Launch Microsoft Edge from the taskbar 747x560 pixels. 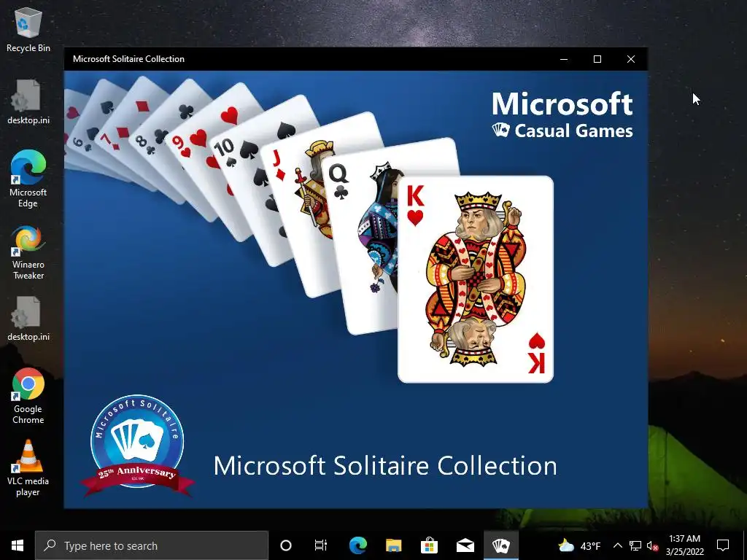[x=357, y=545]
